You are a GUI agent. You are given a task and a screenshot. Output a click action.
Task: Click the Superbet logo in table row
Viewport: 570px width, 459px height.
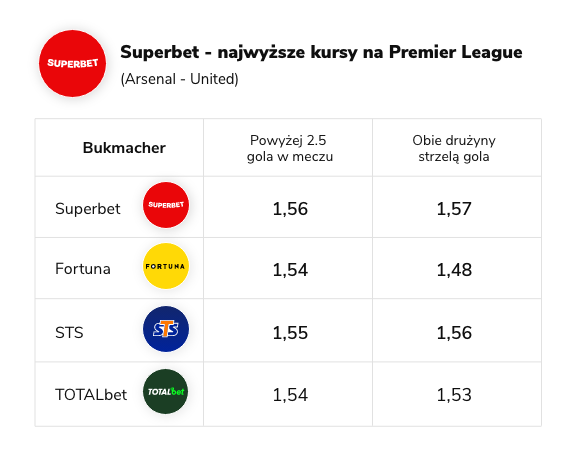tap(166, 205)
